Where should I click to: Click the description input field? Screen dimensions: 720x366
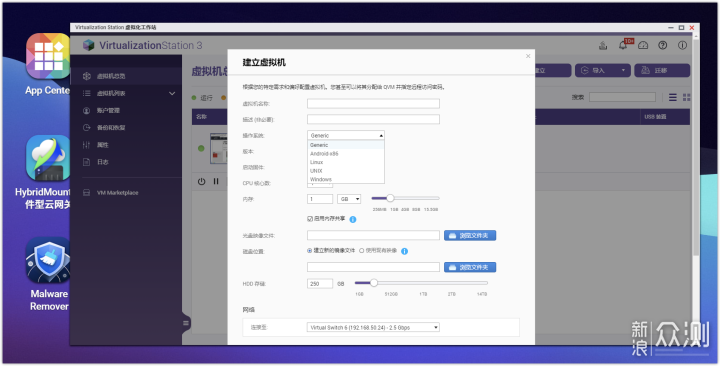pos(373,119)
